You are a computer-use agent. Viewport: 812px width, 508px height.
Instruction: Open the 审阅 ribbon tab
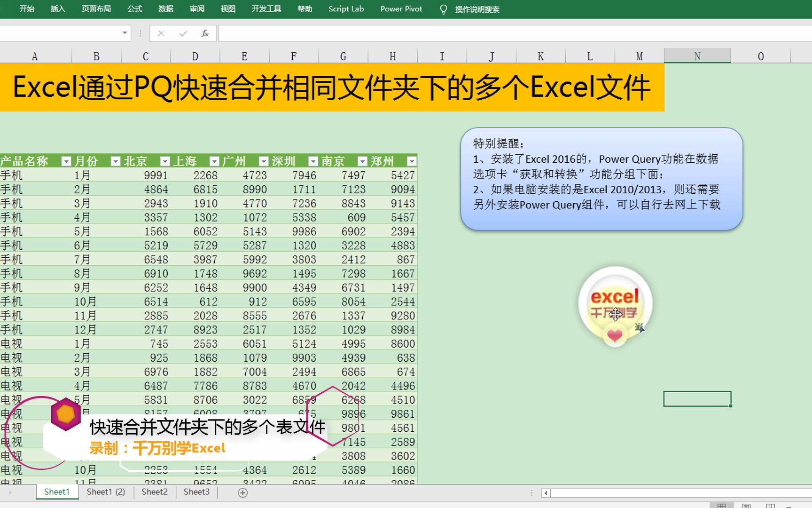[x=197, y=9]
